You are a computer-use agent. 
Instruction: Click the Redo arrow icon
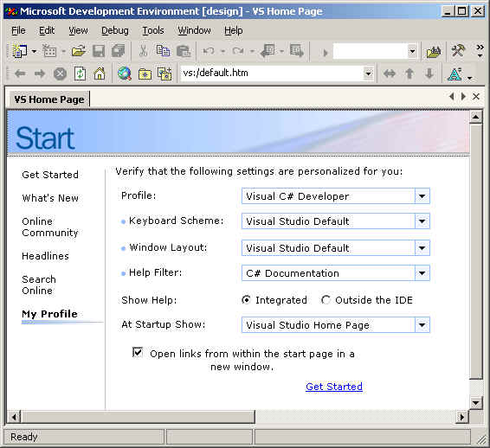point(238,51)
